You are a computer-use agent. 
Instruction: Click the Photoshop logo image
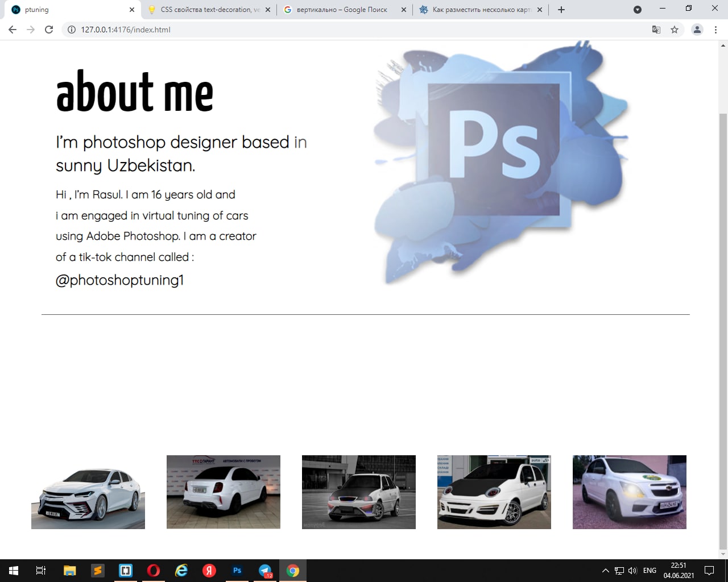point(502,162)
